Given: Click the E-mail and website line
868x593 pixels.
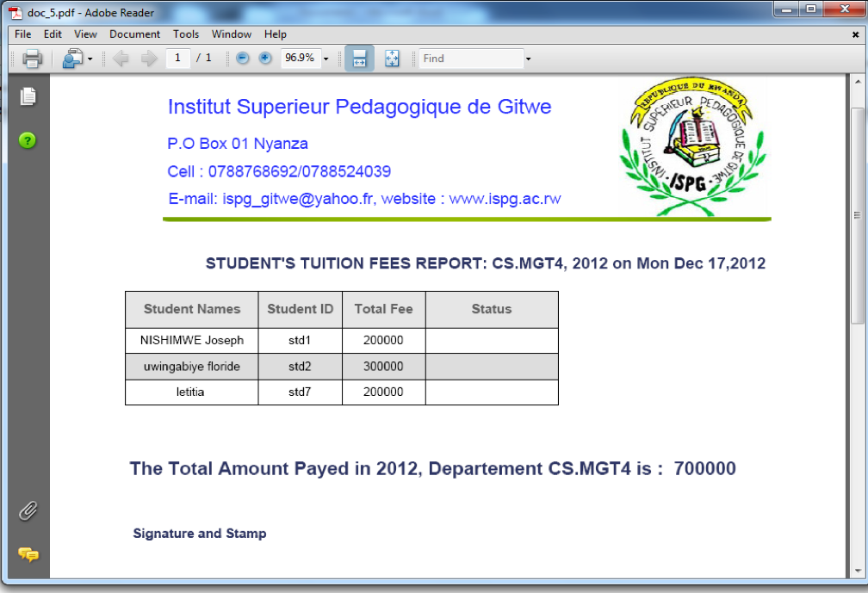Looking at the screenshot, I should coord(364,199).
